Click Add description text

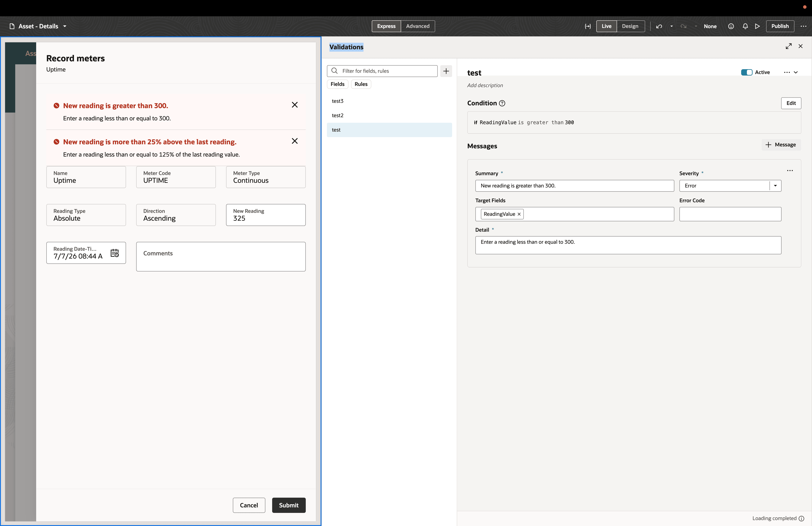tap(485, 85)
